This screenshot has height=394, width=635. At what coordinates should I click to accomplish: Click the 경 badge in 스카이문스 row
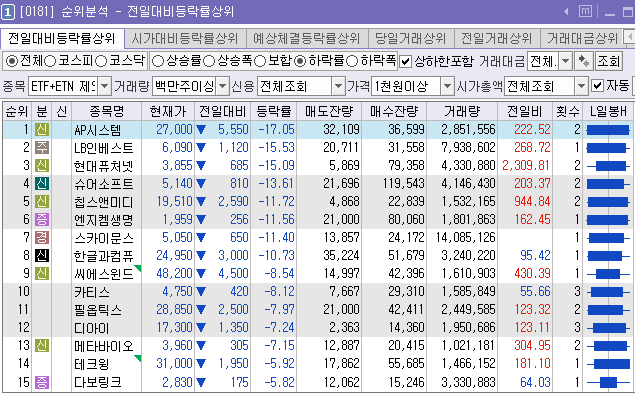click(42, 237)
